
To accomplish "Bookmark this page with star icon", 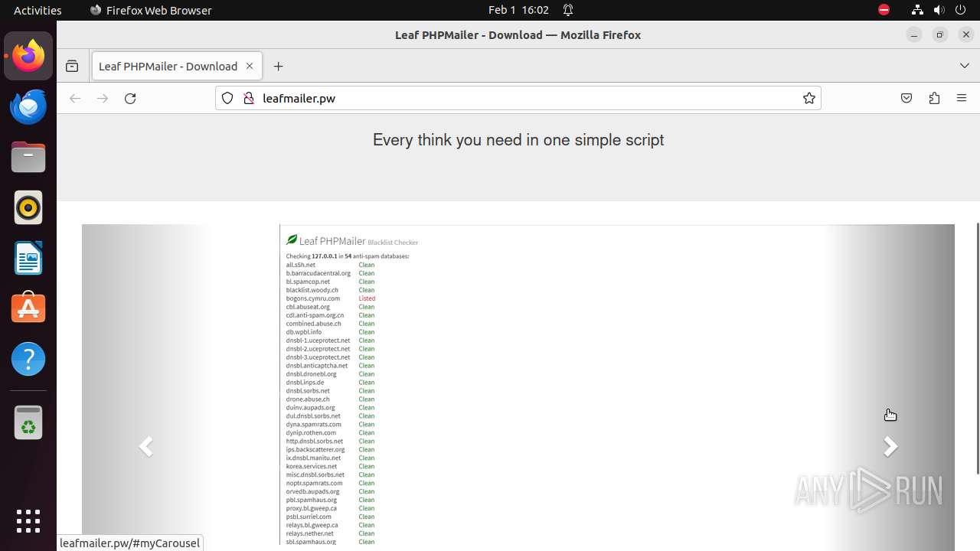I will 809,98.
